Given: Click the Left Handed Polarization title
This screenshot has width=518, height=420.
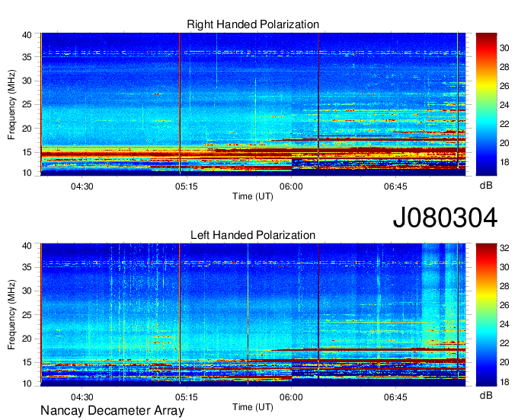Looking at the screenshot, I should tap(253, 235).
